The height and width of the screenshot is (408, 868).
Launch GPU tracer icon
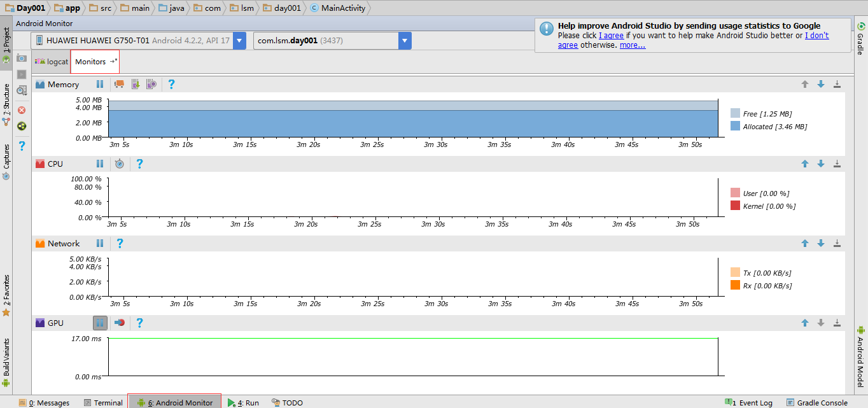click(120, 323)
